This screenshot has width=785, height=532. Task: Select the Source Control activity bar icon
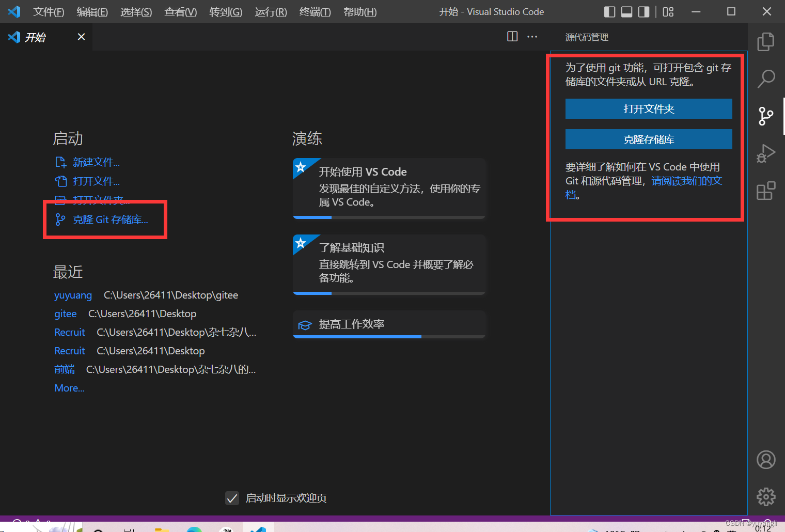766,116
